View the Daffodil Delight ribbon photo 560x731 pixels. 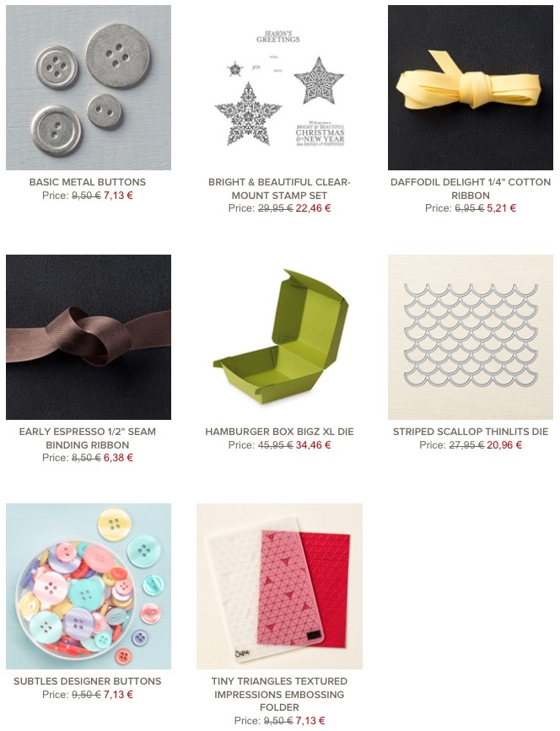click(471, 88)
